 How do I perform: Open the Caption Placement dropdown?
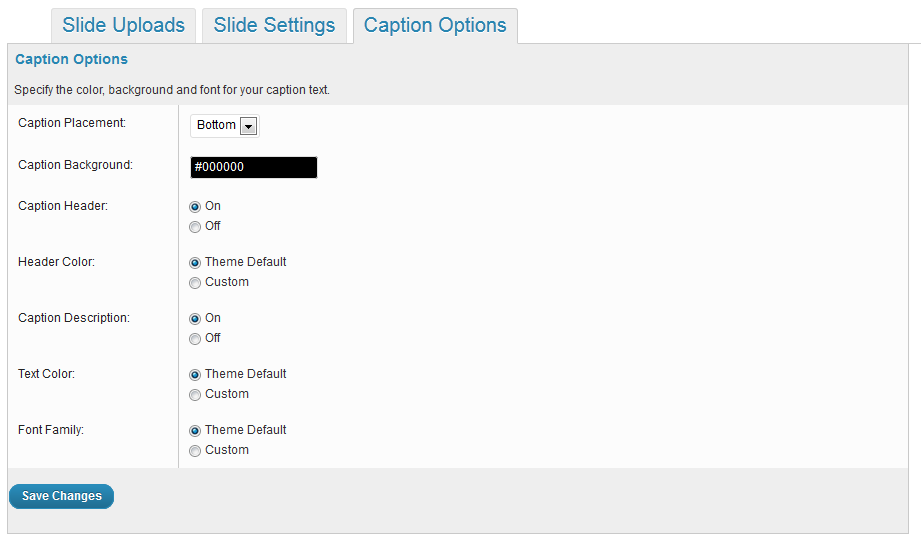tap(225, 125)
